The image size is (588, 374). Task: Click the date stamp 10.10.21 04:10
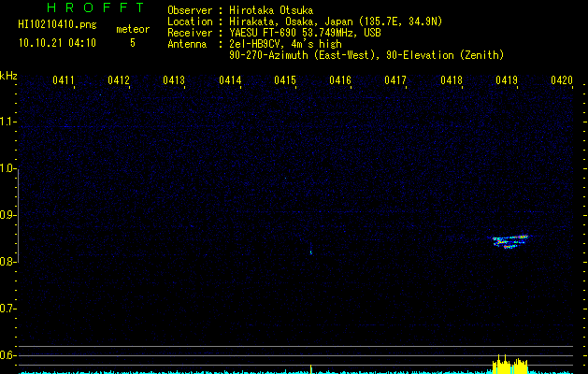pyautogui.click(x=57, y=43)
